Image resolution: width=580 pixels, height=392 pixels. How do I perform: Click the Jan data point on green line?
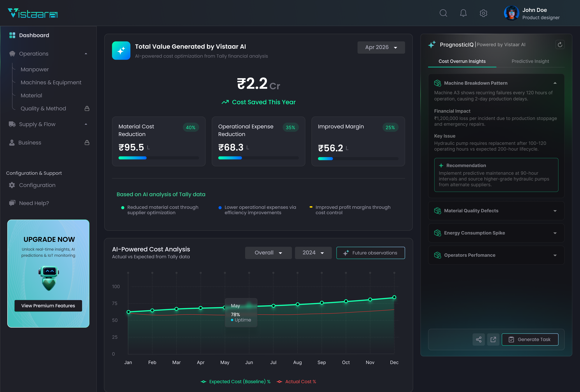tap(128, 312)
